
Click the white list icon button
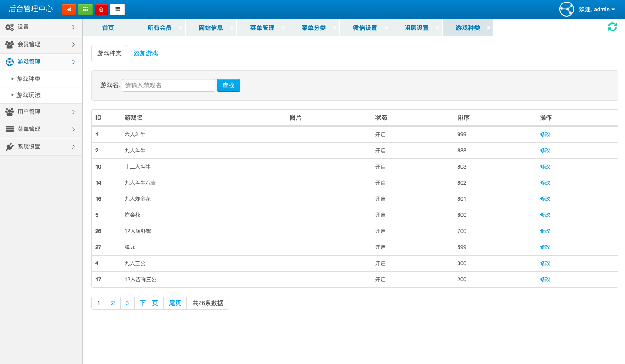117,10
